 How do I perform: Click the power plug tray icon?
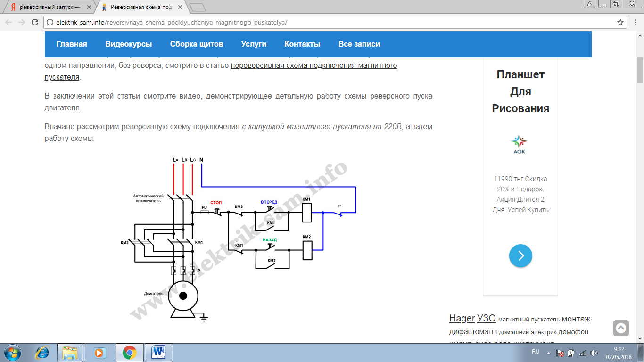point(571,353)
